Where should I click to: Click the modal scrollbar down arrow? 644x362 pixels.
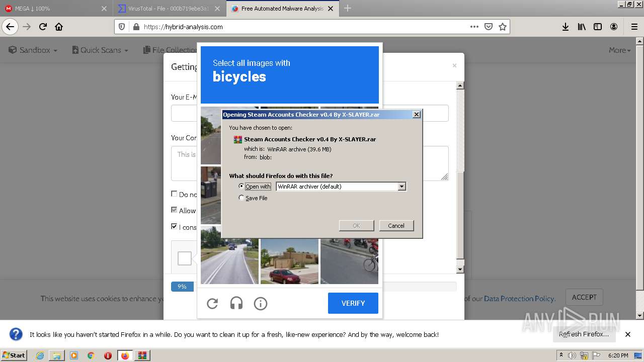[x=460, y=269]
